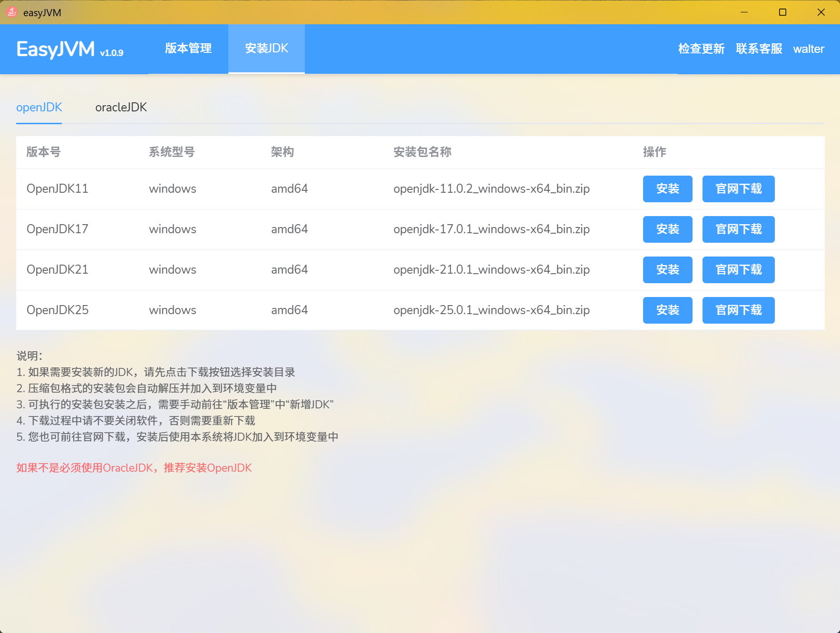Select the 安装JDK navigation tab

coord(266,49)
